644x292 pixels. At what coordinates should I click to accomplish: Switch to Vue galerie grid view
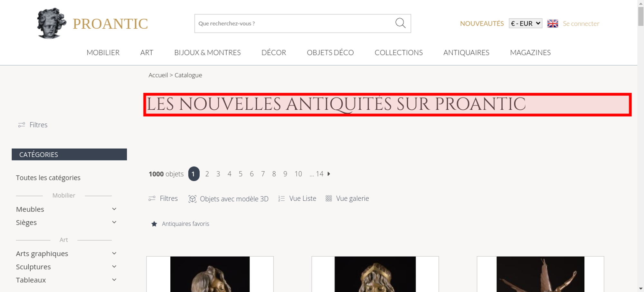tap(347, 198)
